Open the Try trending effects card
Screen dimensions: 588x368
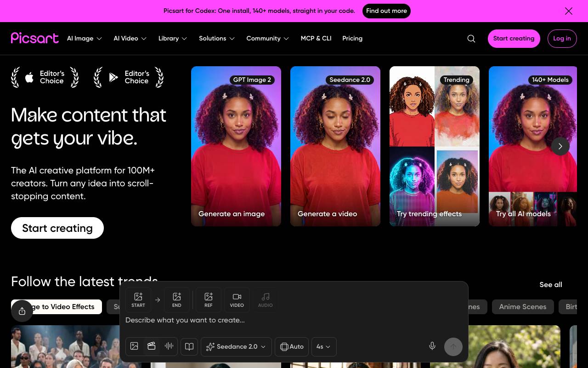[x=435, y=146]
